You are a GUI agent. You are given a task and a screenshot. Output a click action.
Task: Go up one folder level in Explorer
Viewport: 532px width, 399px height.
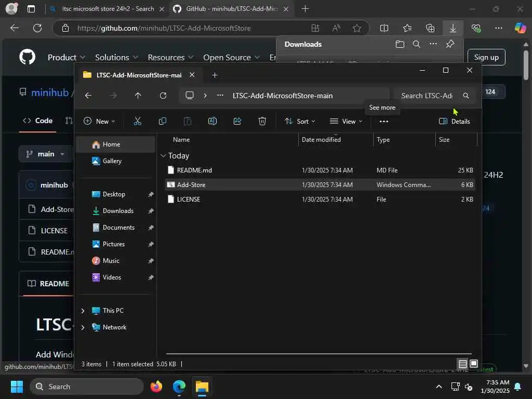pyautogui.click(x=138, y=96)
